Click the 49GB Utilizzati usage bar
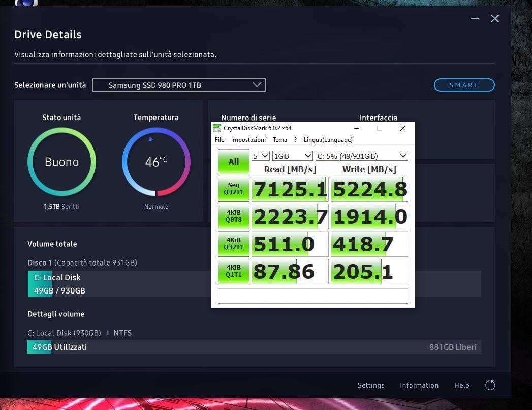532x410 pixels. (x=255, y=347)
